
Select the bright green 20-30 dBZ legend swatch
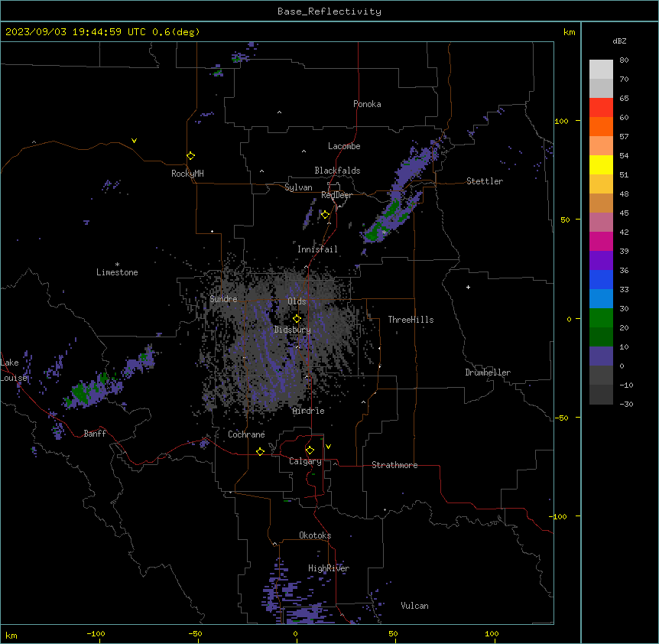601,318
